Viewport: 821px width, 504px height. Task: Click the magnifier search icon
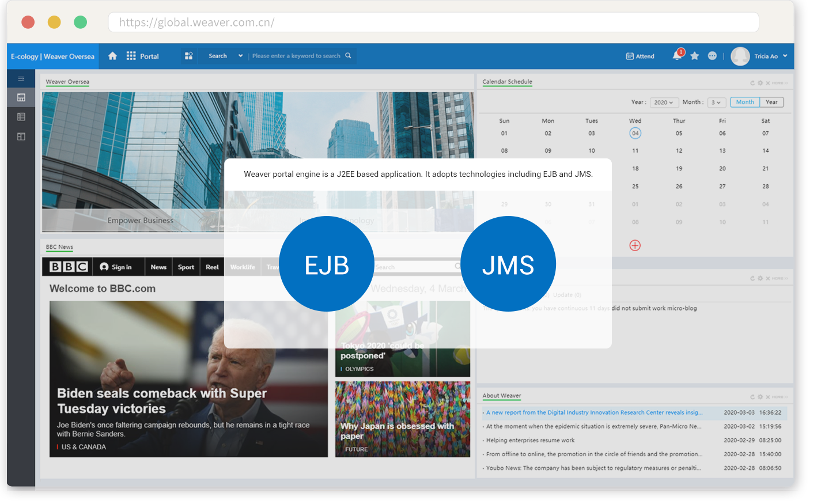coord(348,56)
